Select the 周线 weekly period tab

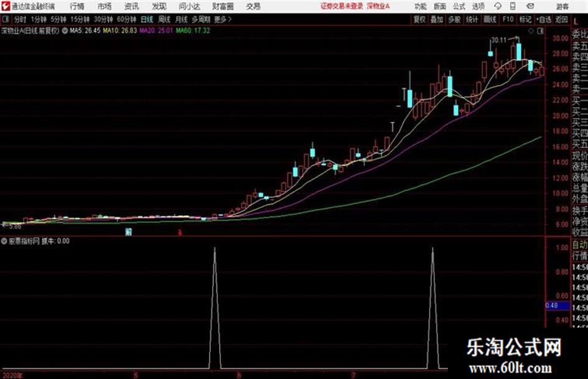click(x=164, y=19)
